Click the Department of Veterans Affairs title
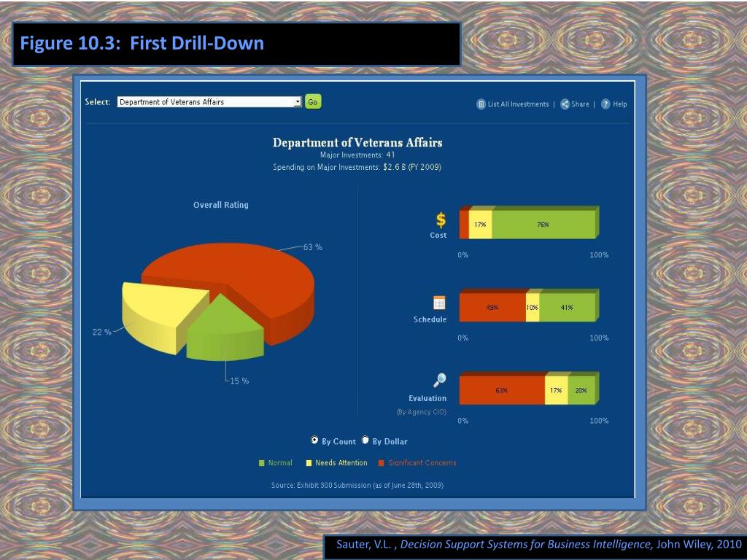The image size is (747, 560). pos(357,142)
